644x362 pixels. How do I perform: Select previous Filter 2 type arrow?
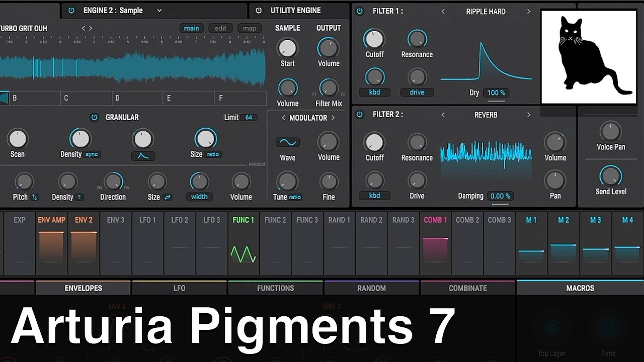click(x=443, y=115)
